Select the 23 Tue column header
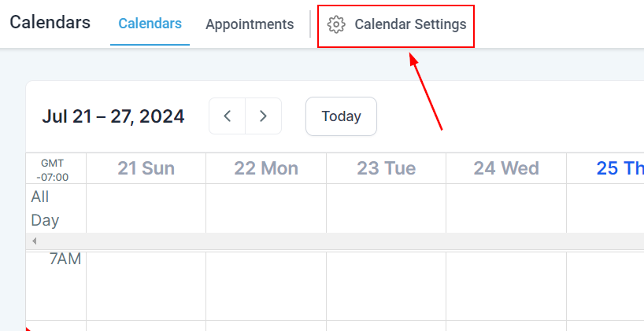Screen dimensions: 644x331 coord(386,168)
